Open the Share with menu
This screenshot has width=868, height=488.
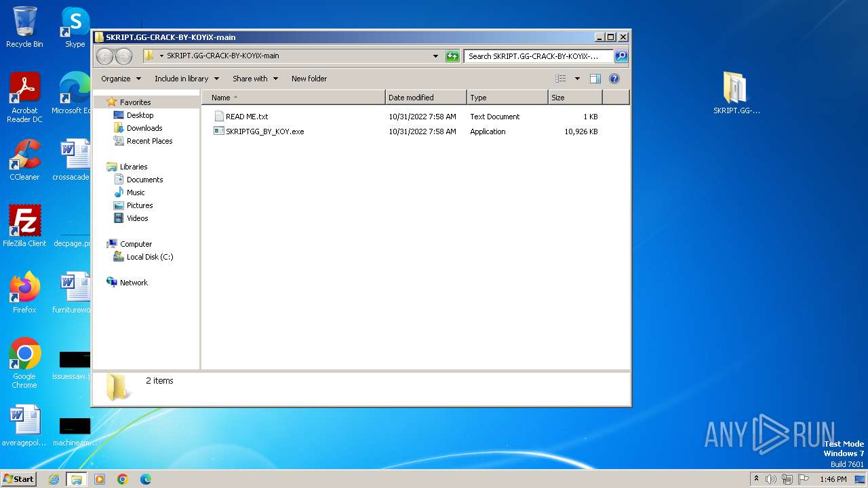(255, 79)
